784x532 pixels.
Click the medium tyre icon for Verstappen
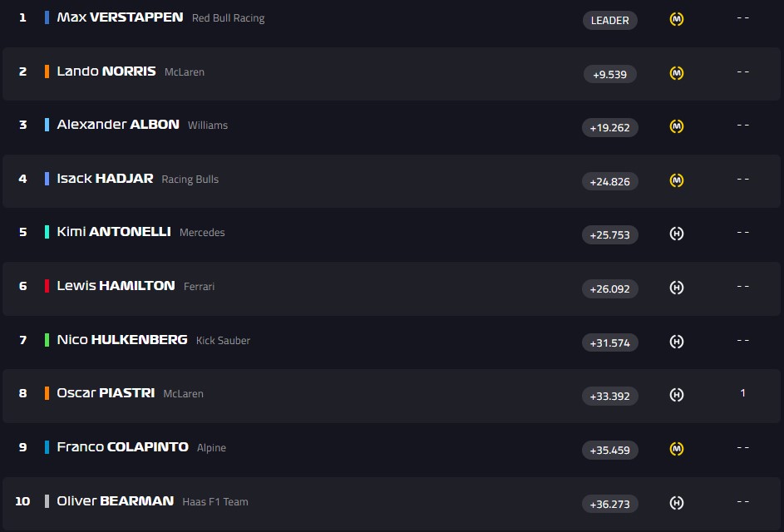[x=677, y=19]
